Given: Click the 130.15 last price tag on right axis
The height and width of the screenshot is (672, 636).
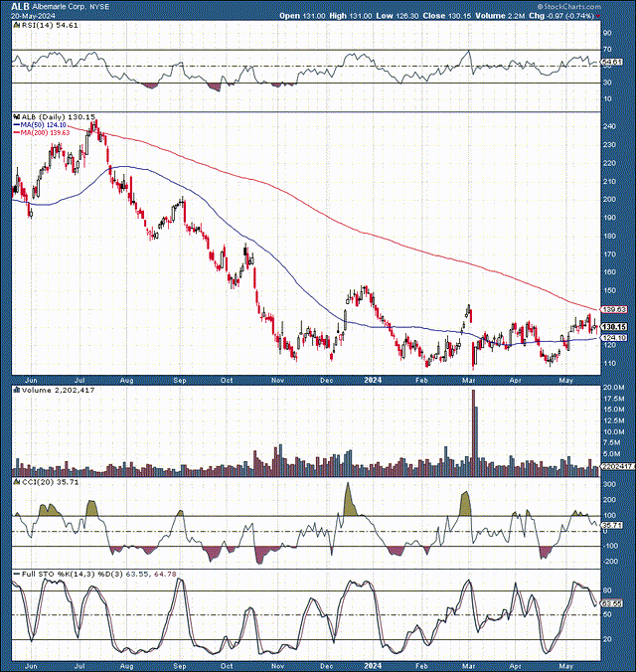Looking at the screenshot, I should 614,327.
